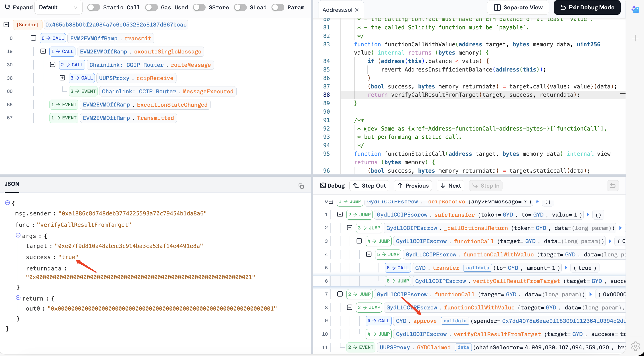Collapse the JSON root object
This screenshot has width=644, height=356.
[x=8, y=203]
